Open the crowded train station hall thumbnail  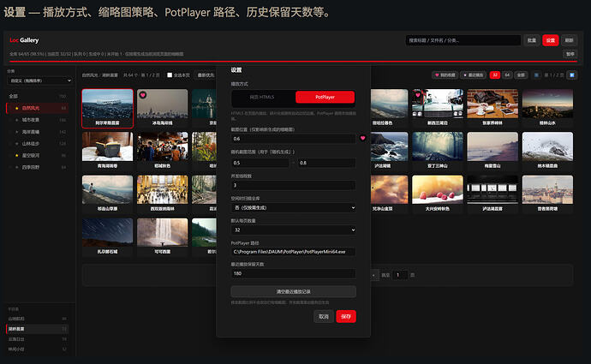point(163,189)
